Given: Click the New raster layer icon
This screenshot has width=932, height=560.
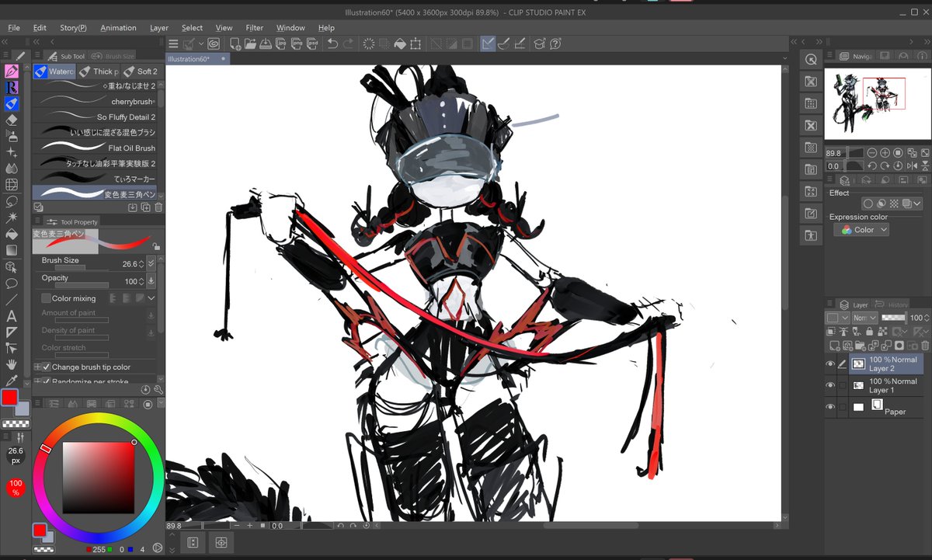Looking at the screenshot, I should tap(835, 346).
